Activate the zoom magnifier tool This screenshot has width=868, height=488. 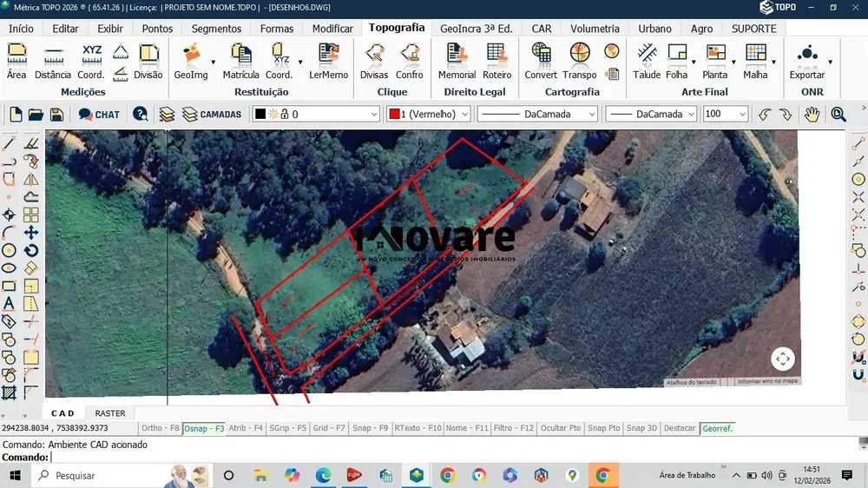(x=838, y=114)
